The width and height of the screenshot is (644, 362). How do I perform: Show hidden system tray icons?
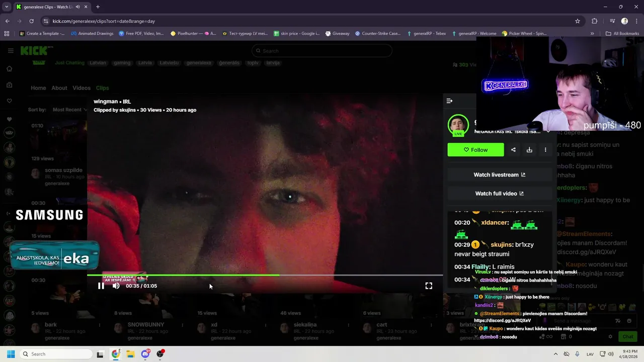(555, 354)
